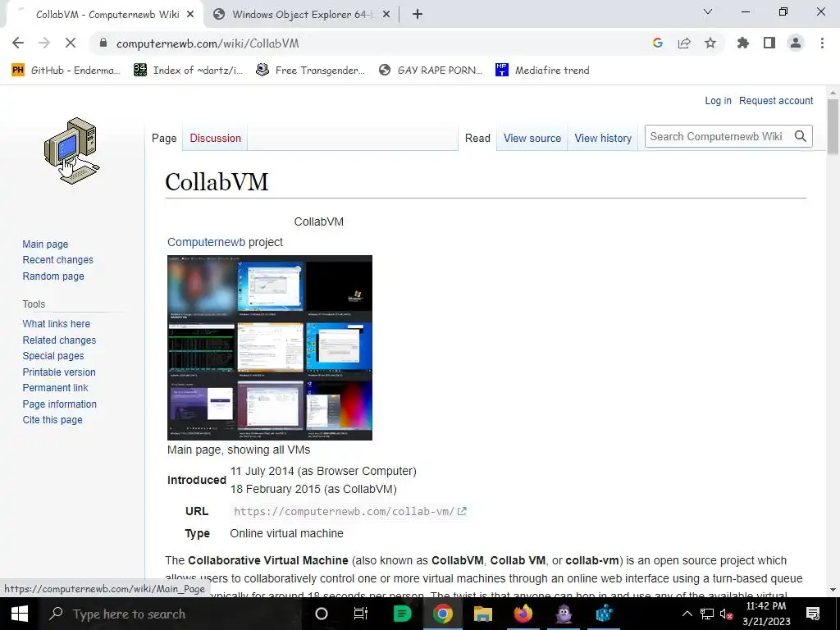Show hidden system tray icons
This screenshot has width=840, height=630.
[x=687, y=614]
